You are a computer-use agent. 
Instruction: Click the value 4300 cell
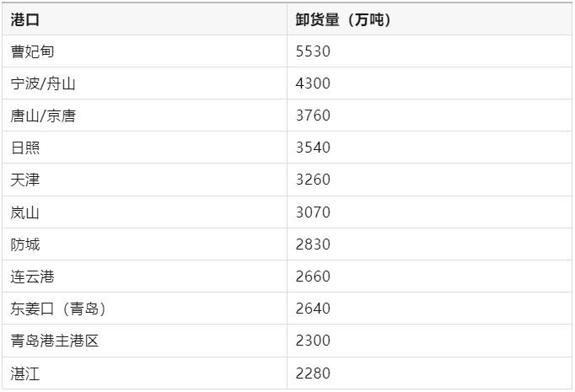429,83
